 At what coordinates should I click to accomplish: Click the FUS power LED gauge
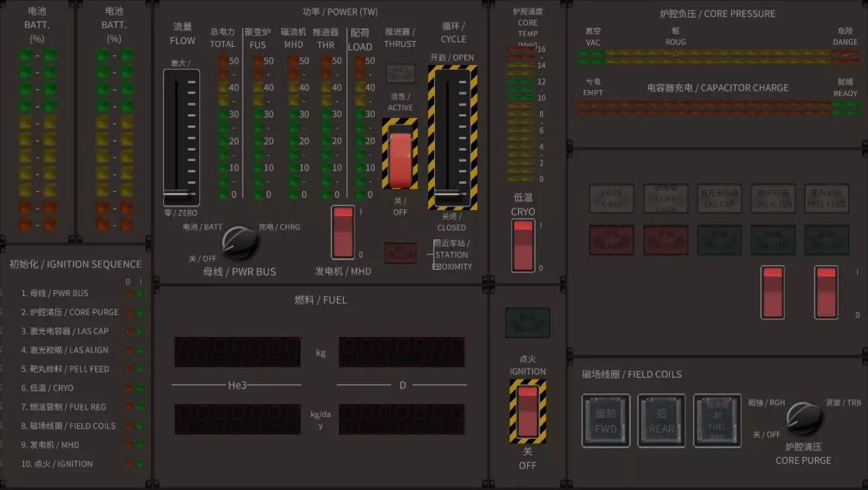pos(258,128)
